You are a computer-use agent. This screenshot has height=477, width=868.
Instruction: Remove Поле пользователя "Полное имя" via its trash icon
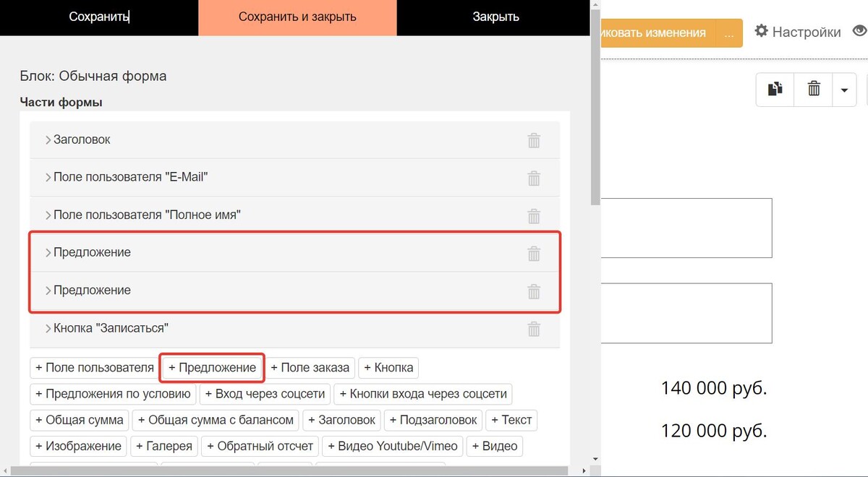[x=534, y=215]
